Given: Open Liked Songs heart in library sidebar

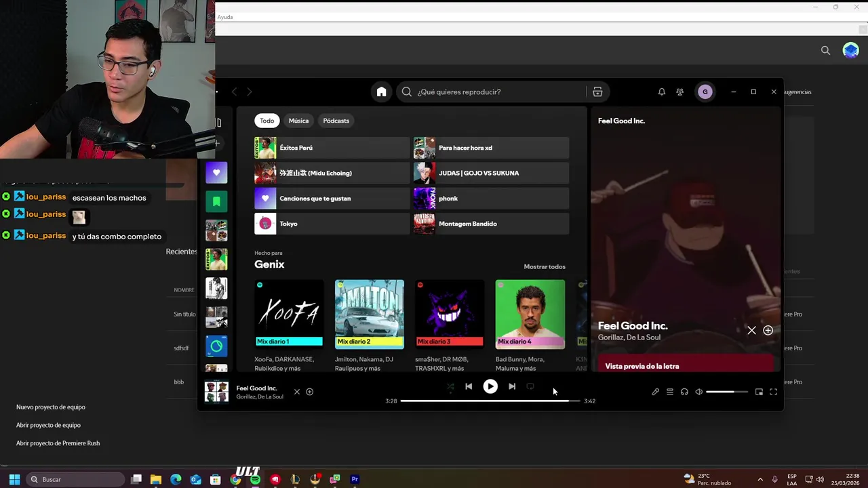Looking at the screenshot, I should point(216,173).
